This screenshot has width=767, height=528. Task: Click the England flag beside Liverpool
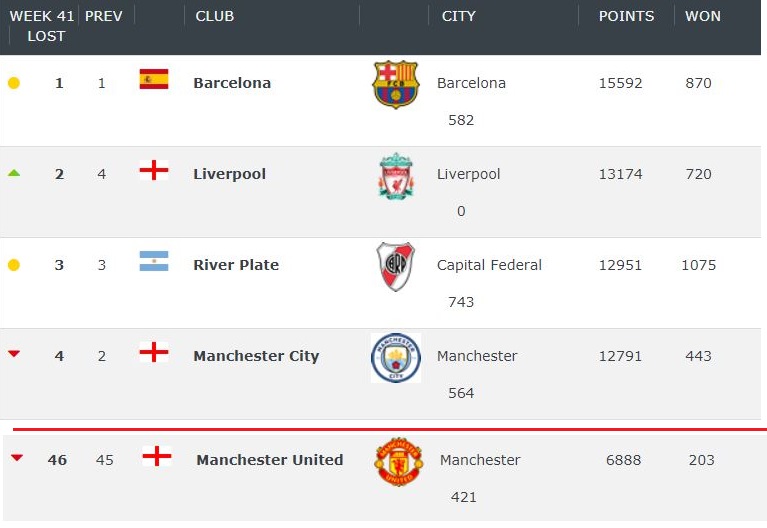pyautogui.click(x=153, y=171)
